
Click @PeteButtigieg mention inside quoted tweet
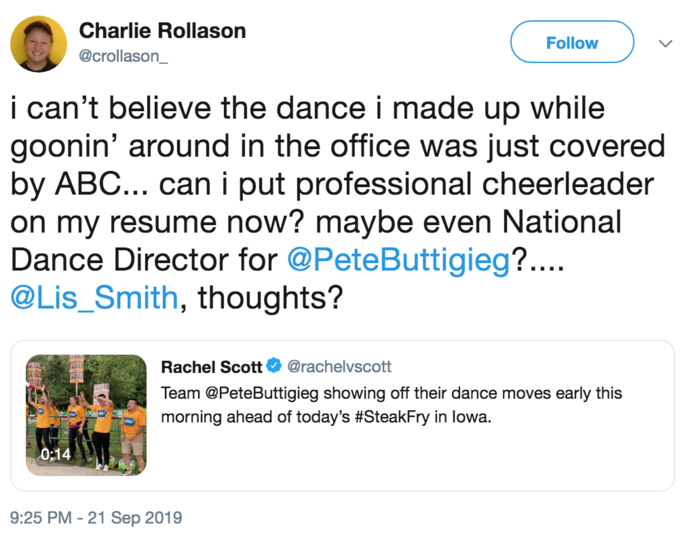click(262, 393)
